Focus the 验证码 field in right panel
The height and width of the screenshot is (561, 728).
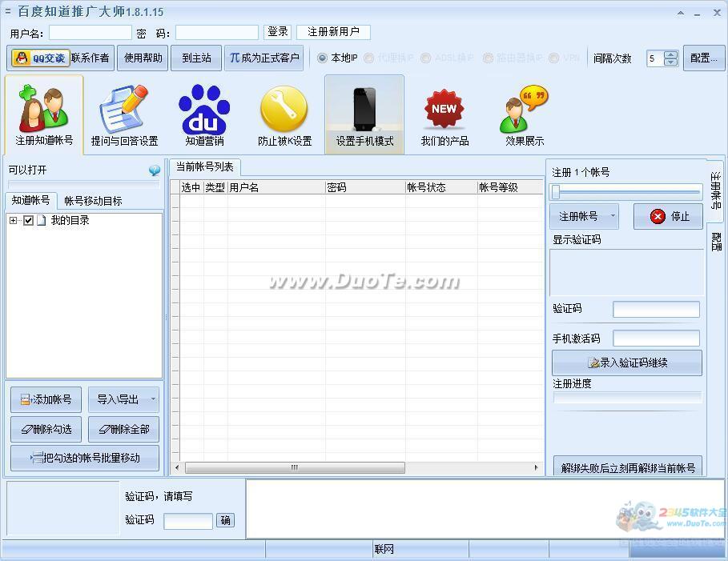point(656,309)
